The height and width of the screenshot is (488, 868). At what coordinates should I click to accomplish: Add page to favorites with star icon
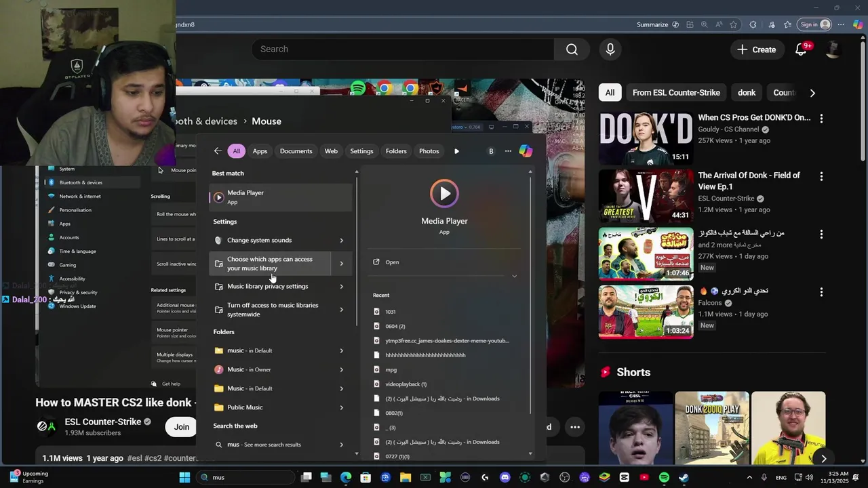tap(734, 24)
